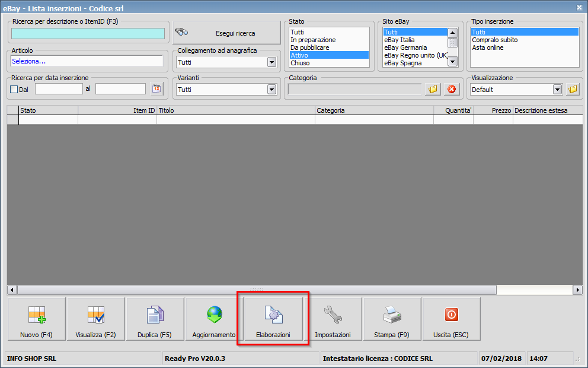Sort by the Titolo column header

(x=236, y=110)
